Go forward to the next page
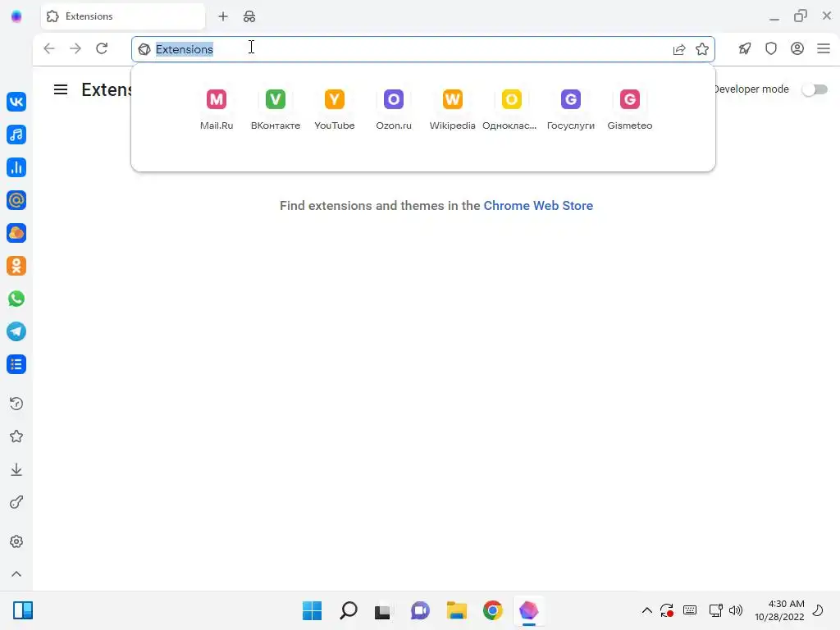840x630 pixels. [75, 48]
